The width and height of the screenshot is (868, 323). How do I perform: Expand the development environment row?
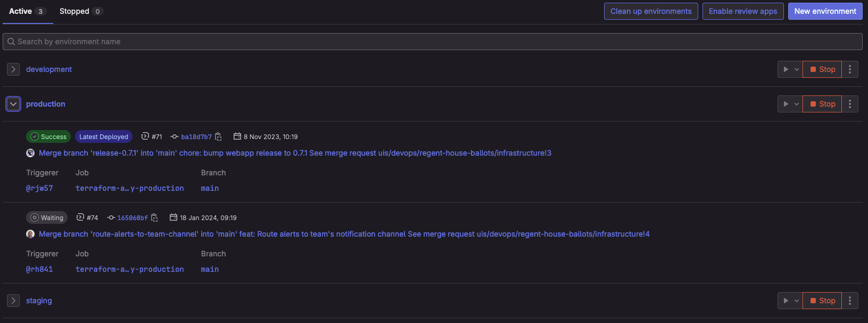coord(13,69)
